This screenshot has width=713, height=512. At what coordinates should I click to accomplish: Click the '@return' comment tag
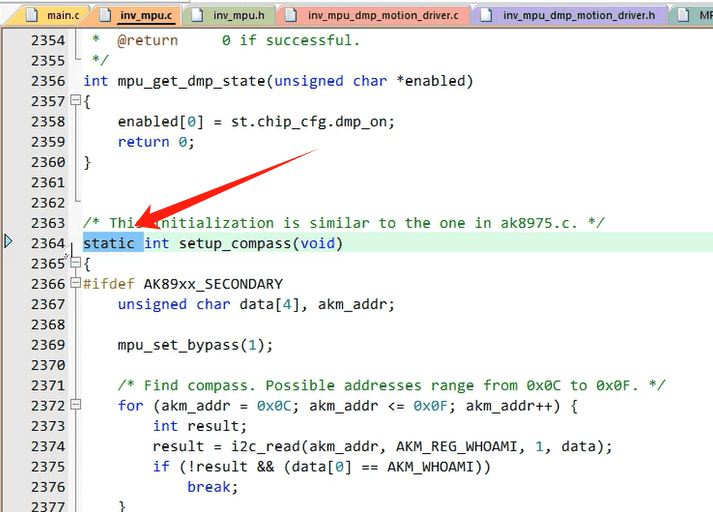point(148,40)
